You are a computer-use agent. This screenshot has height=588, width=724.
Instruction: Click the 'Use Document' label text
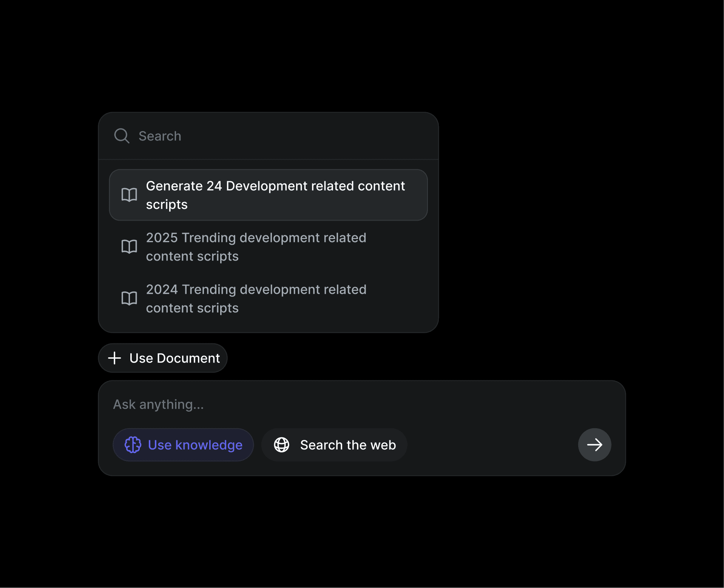pyautogui.click(x=174, y=358)
